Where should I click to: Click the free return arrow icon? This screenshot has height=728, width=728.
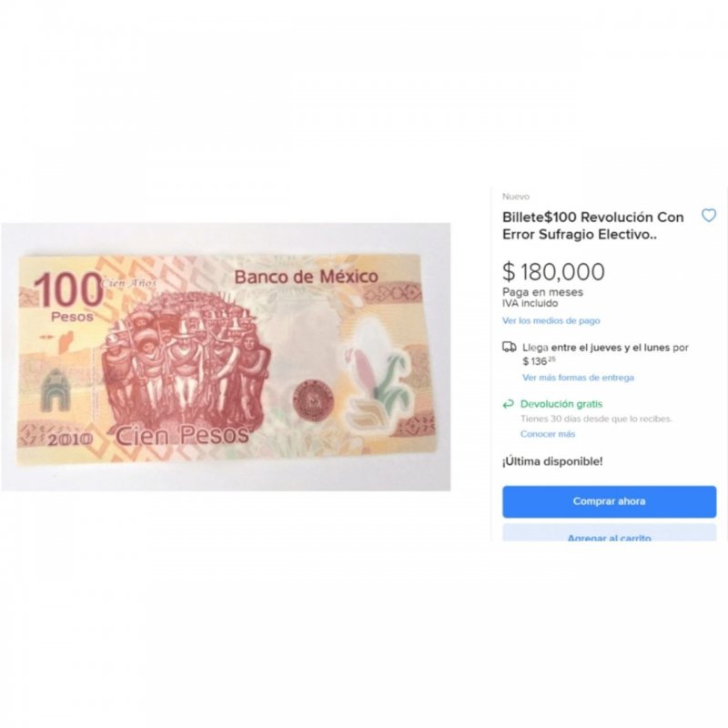click(x=509, y=404)
